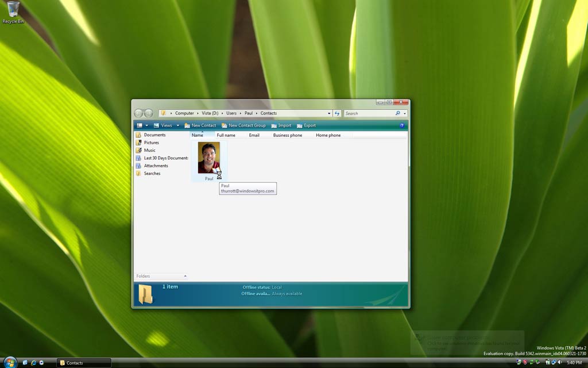The image size is (588, 368).
Task: Launch Internet Explorer from Quick Launch
Action: (33, 363)
